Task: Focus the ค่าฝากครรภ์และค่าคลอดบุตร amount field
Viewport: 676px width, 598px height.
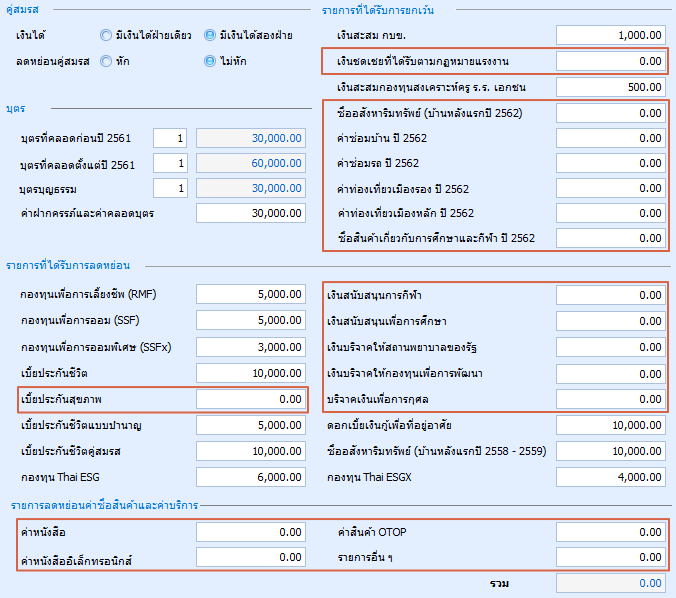Action: click(251, 212)
